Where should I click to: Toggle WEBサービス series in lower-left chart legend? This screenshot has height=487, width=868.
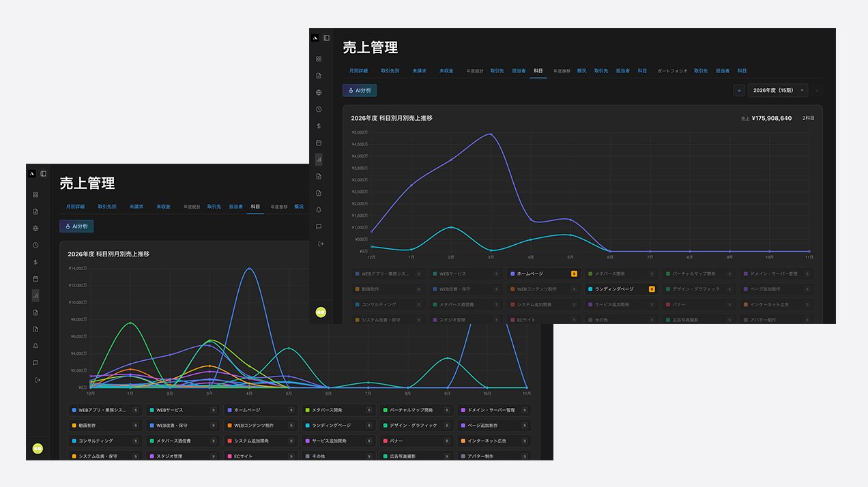(x=183, y=411)
